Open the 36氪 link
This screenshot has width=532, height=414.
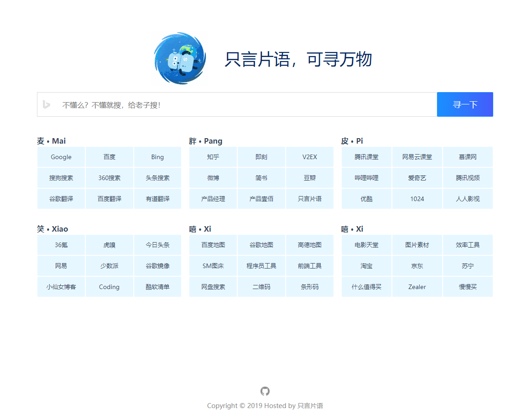[61, 245]
